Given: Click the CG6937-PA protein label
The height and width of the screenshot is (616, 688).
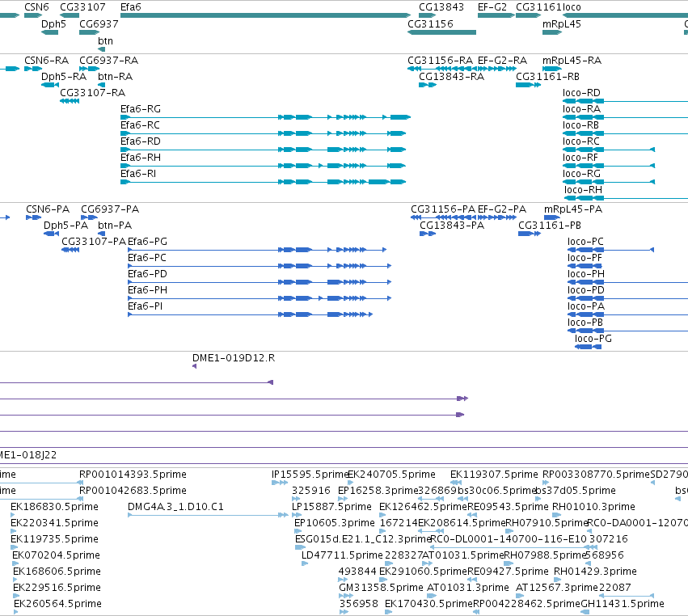Looking at the screenshot, I should tap(110, 209).
